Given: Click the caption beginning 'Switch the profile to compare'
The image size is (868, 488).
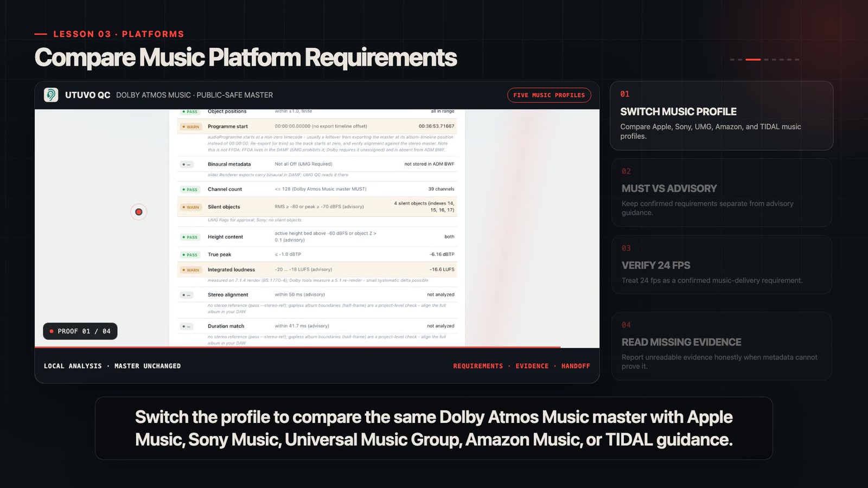Looking at the screenshot, I should pyautogui.click(x=434, y=428).
